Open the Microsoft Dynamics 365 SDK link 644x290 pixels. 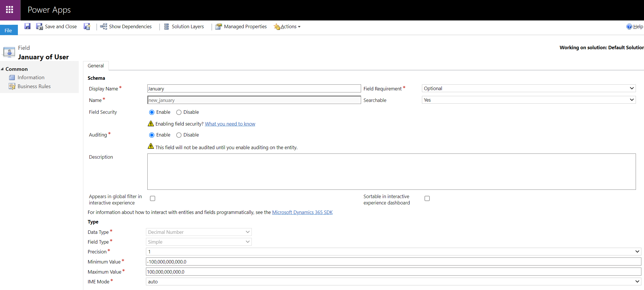pyautogui.click(x=302, y=212)
